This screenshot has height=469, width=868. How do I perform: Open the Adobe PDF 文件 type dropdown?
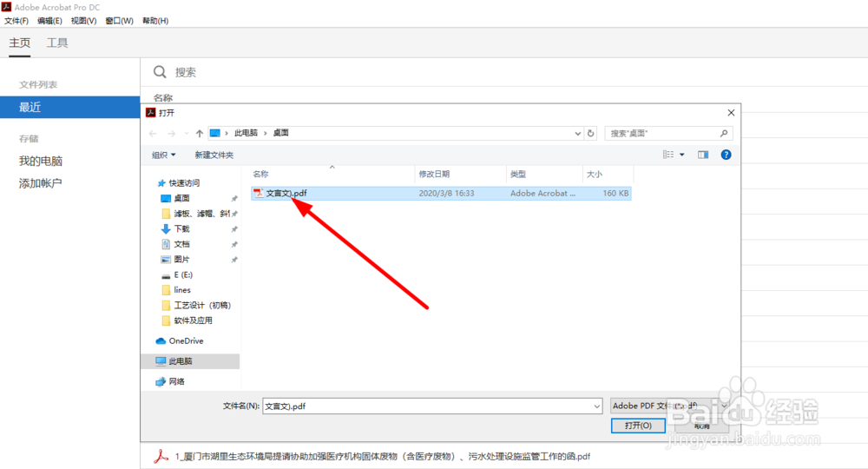pyautogui.click(x=670, y=406)
